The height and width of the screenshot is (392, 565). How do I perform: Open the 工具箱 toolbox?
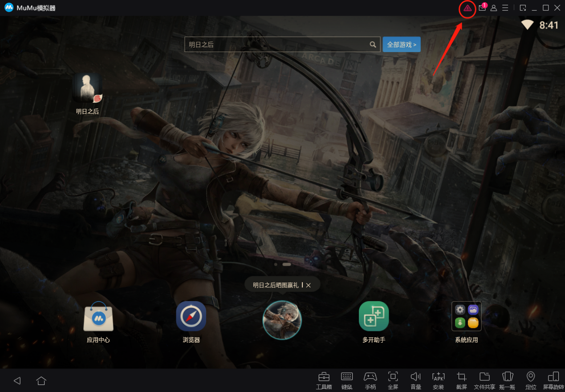click(324, 380)
